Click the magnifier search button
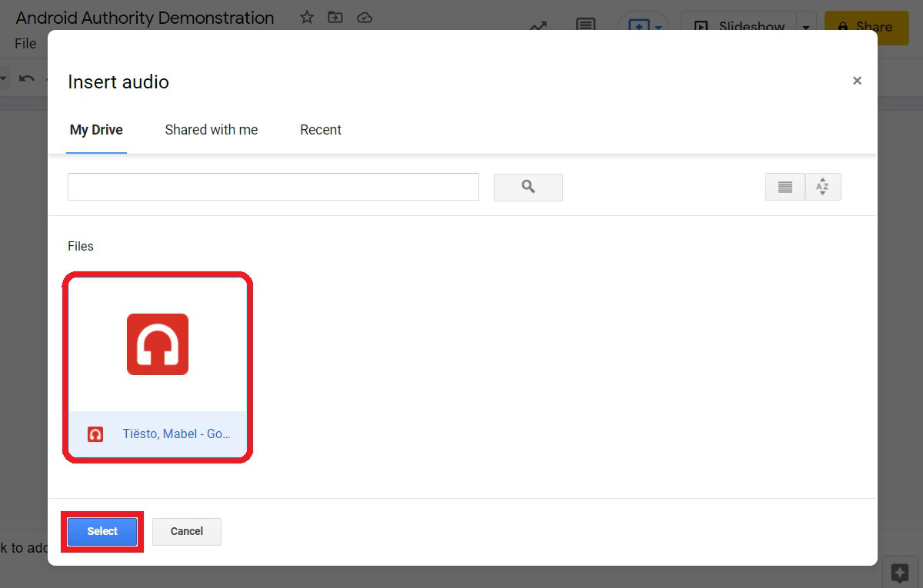Image resolution: width=923 pixels, height=588 pixels. tap(528, 187)
